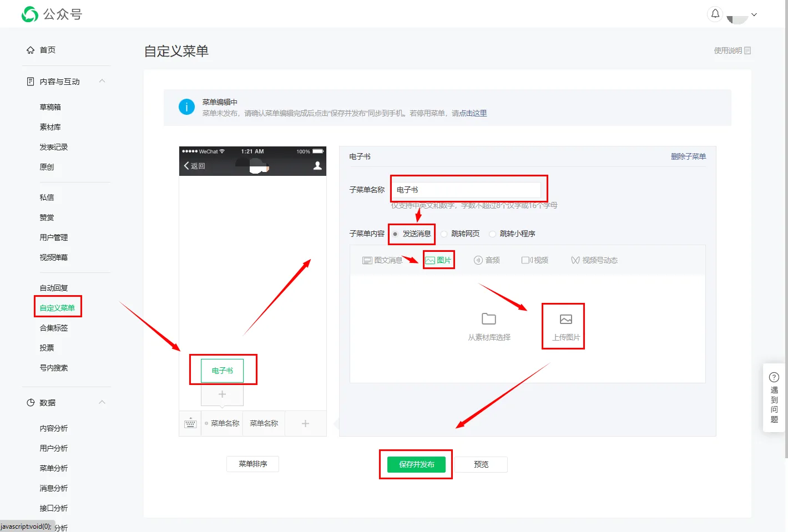Click the 视频 camera icon
The image size is (788, 532).
[x=527, y=260]
